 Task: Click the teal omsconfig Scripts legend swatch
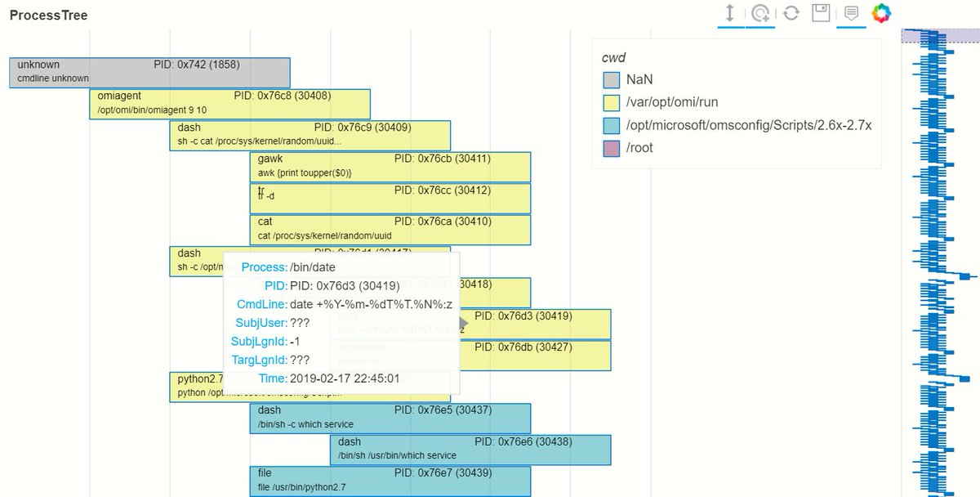612,126
